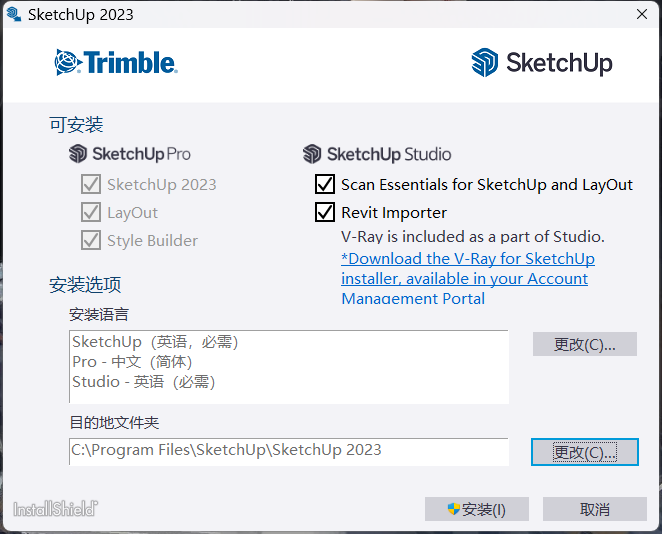Click the shield icon on install button
The height and width of the screenshot is (534, 662).
pos(454,509)
